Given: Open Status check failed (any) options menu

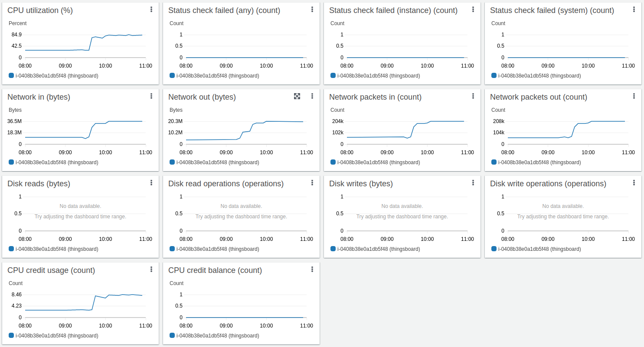Looking at the screenshot, I should (312, 10).
